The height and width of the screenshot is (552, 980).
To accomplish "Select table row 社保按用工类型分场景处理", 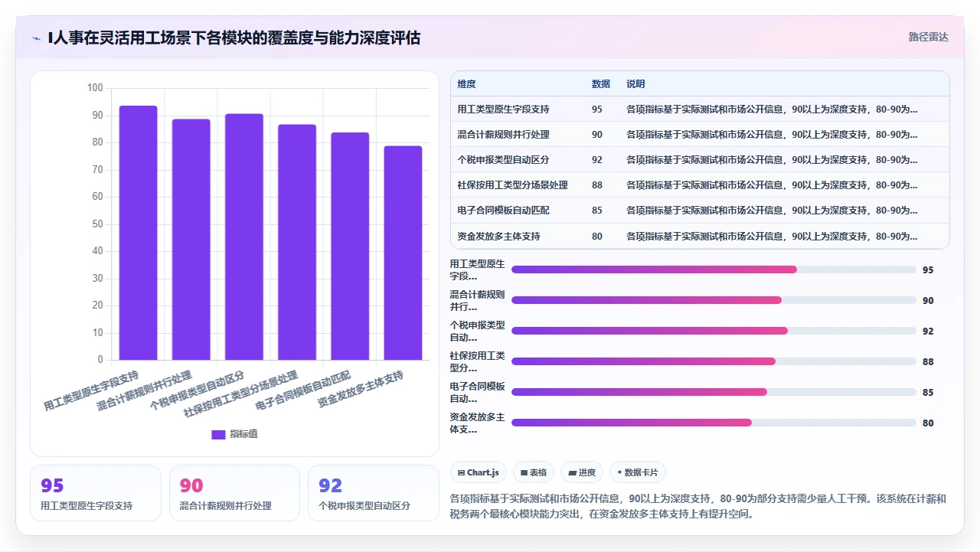I will 700,185.
